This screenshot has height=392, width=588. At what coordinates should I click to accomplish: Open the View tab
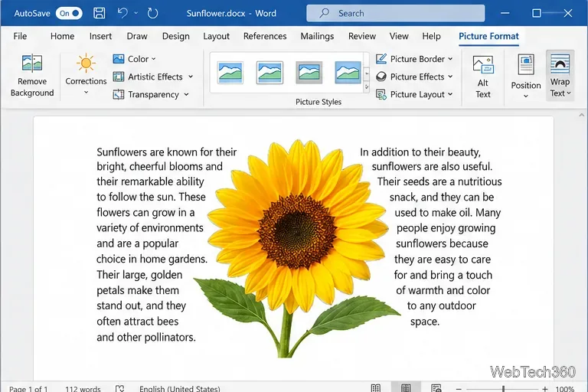point(399,36)
